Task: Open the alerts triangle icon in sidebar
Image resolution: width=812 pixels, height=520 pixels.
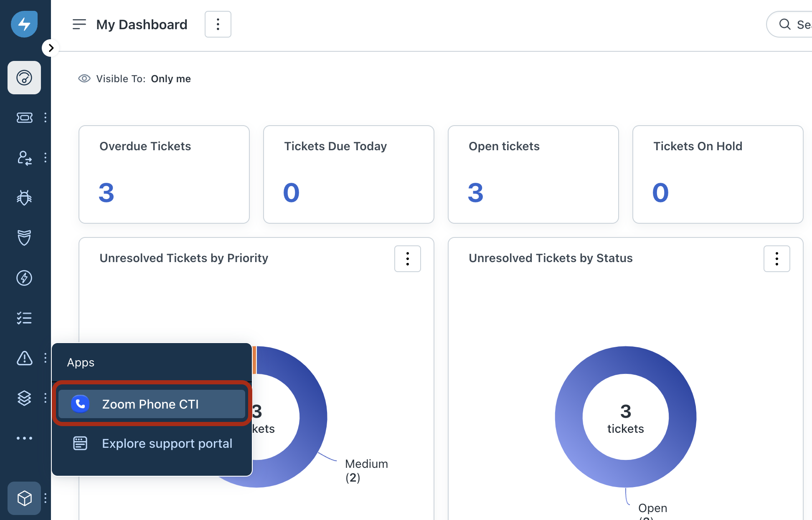Action: click(24, 358)
